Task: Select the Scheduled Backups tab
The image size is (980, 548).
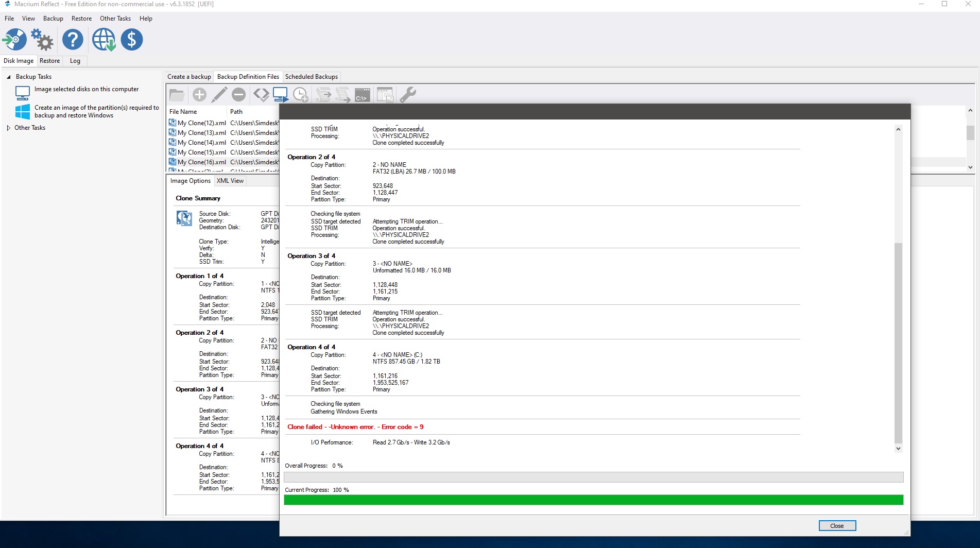Action: coord(312,77)
